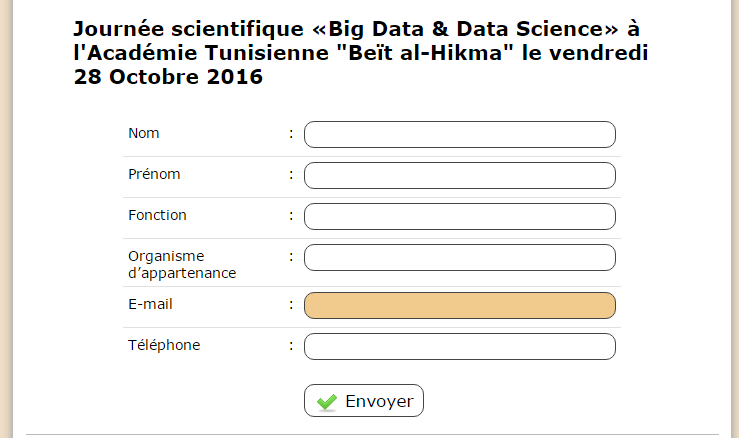
Task: Click the Nom label text
Action: 144,133
